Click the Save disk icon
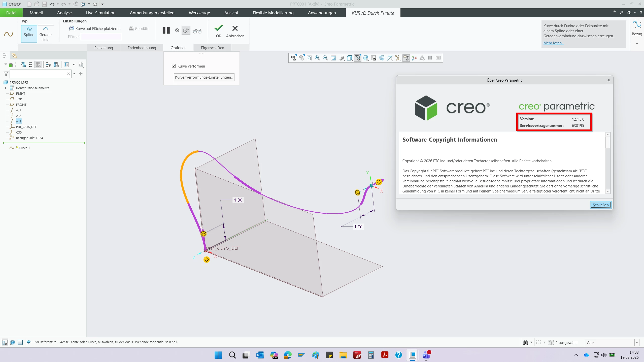 (44, 4)
